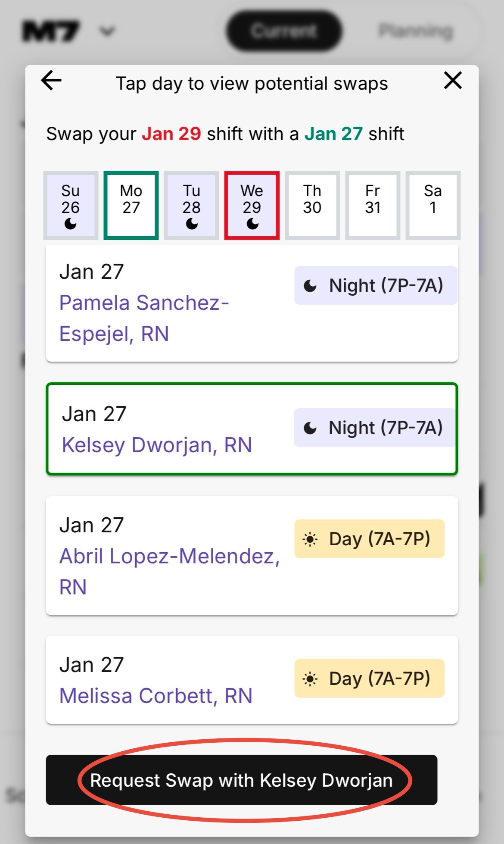Image resolution: width=504 pixels, height=844 pixels.
Task: Click the back arrow icon
Action: (x=51, y=81)
